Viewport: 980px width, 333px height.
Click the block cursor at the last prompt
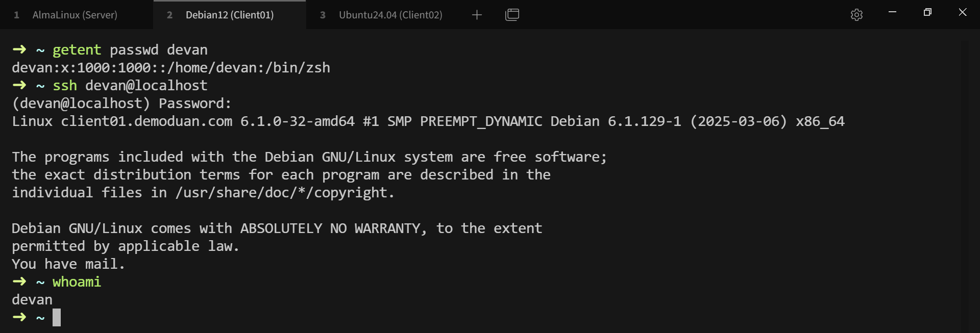coord(57,317)
